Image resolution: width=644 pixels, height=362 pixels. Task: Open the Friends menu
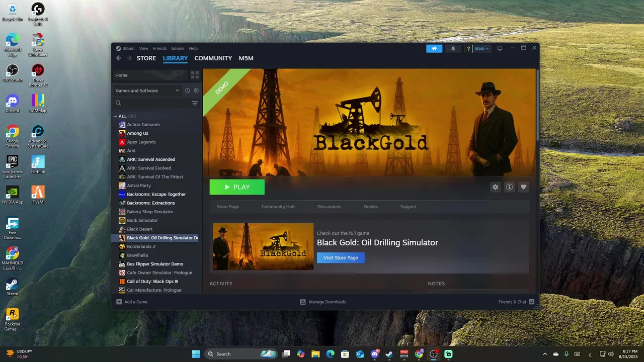click(x=159, y=48)
